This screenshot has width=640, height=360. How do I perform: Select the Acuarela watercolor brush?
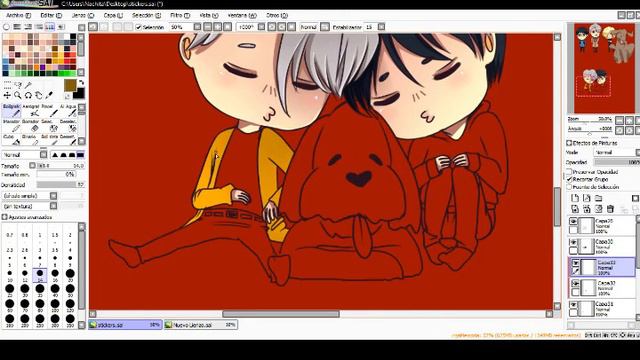click(68, 110)
